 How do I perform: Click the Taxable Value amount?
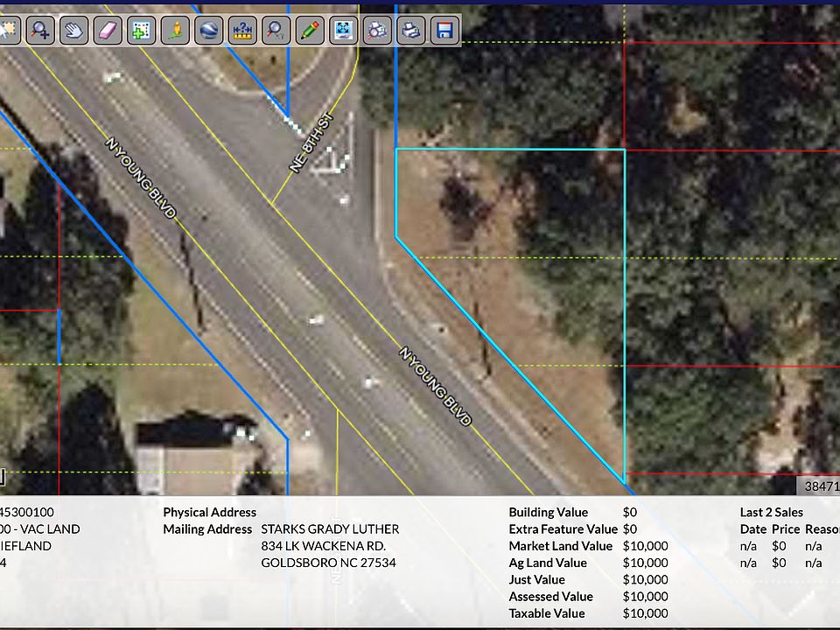point(645,613)
